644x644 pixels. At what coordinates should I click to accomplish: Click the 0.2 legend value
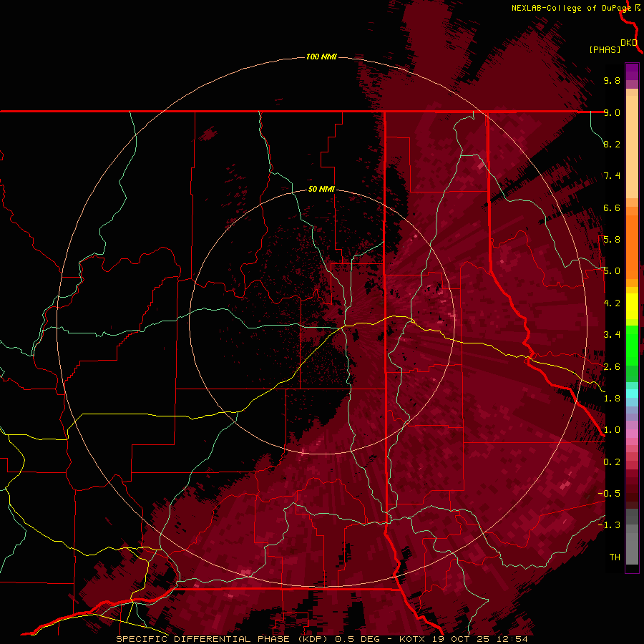coord(612,462)
